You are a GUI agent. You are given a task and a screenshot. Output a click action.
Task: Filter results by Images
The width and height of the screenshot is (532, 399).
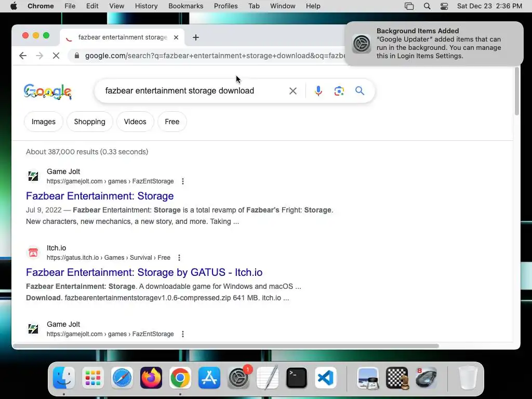point(44,122)
